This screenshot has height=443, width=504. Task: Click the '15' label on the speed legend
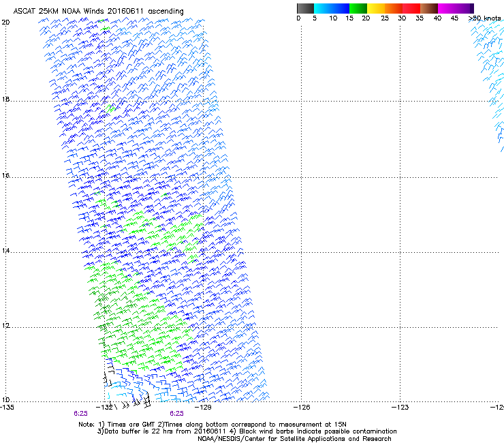click(349, 18)
